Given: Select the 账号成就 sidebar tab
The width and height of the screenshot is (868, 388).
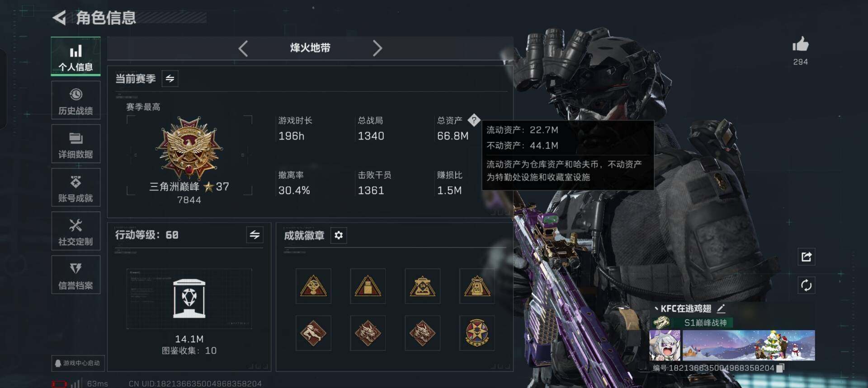Looking at the screenshot, I should [76, 188].
